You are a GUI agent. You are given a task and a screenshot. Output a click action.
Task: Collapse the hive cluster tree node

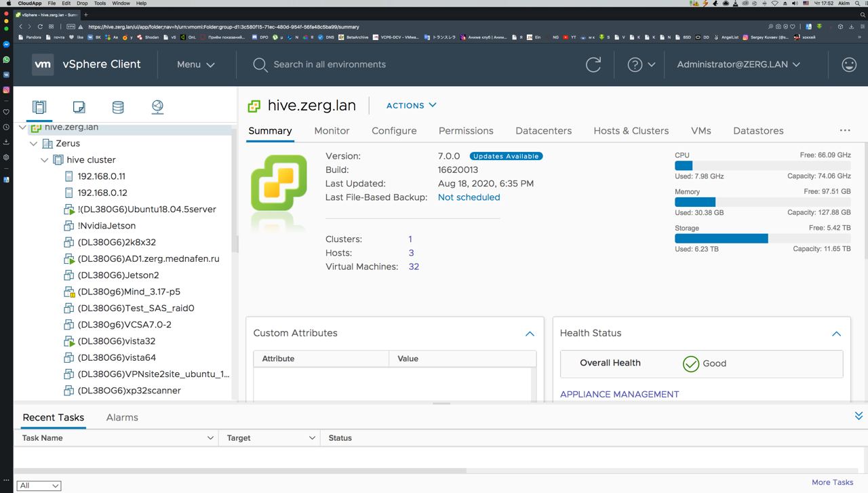pyautogui.click(x=44, y=160)
